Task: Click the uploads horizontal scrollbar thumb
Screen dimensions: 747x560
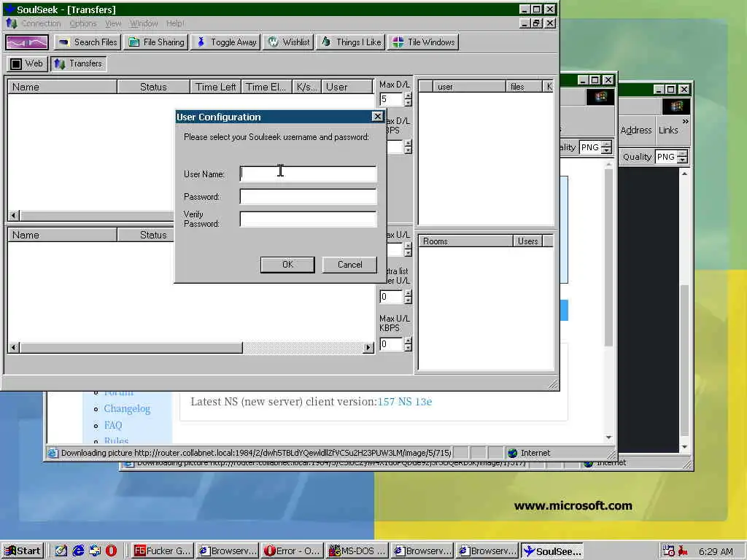Action: point(131,348)
